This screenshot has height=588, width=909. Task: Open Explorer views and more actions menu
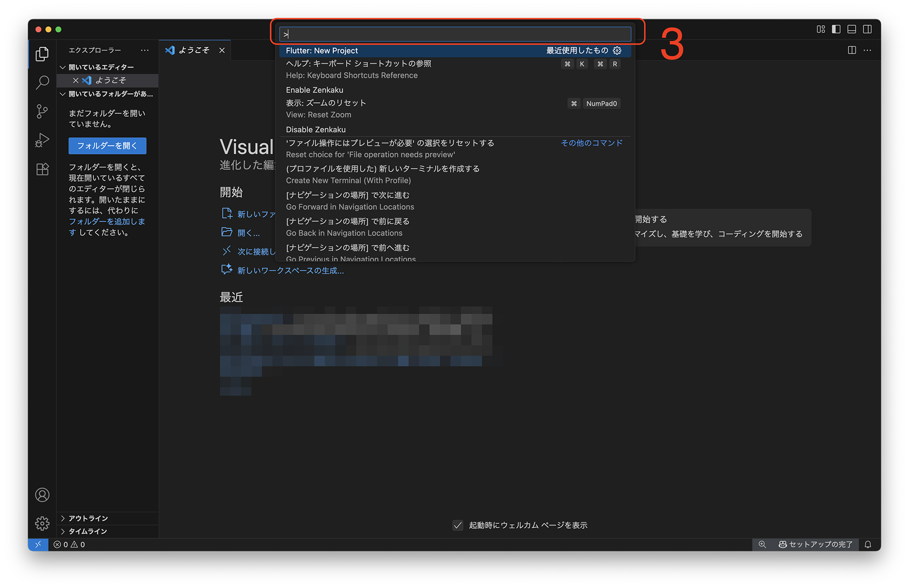point(145,50)
